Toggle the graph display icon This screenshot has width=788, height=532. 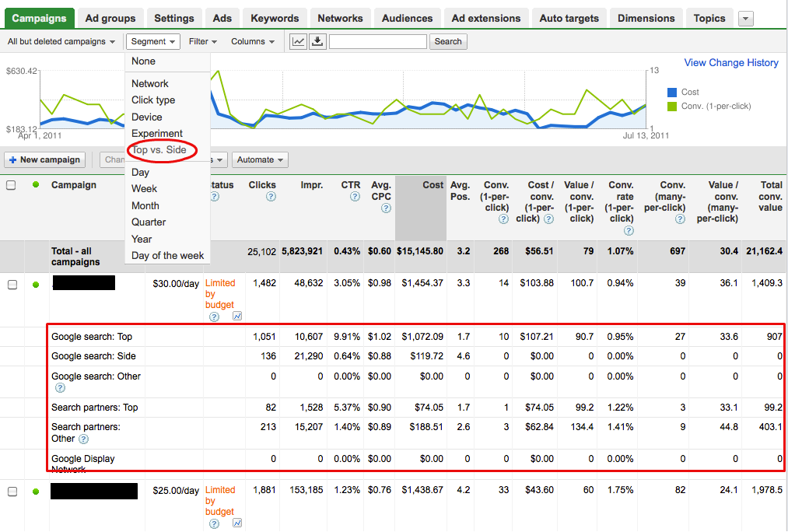click(298, 42)
